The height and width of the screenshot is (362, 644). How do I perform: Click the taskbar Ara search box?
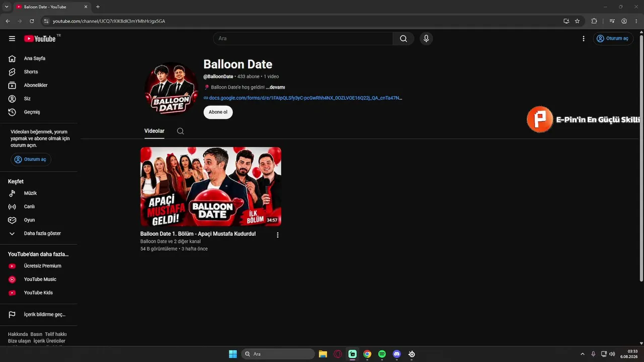click(278, 354)
